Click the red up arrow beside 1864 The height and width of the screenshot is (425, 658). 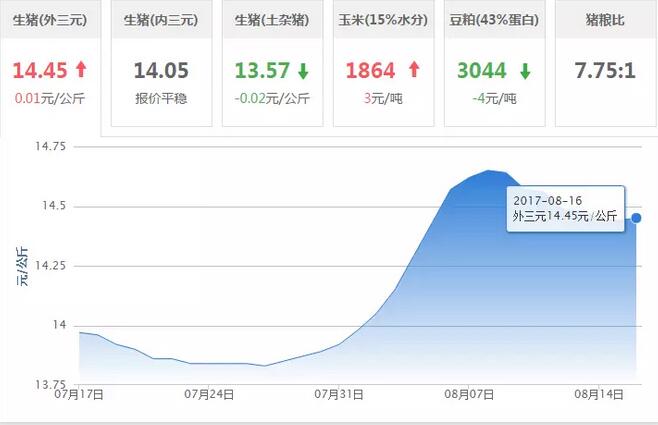[x=415, y=71]
